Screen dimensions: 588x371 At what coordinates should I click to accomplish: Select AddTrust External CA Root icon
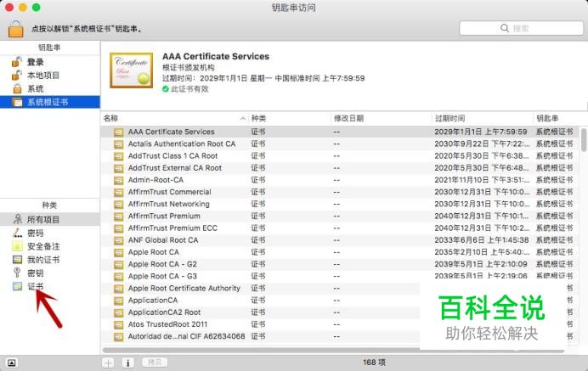[118, 168]
